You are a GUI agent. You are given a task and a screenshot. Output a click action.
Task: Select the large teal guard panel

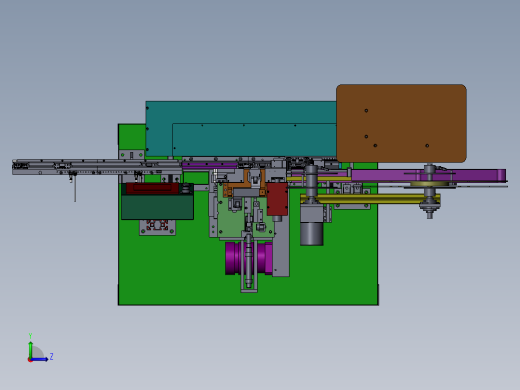coord(241,129)
